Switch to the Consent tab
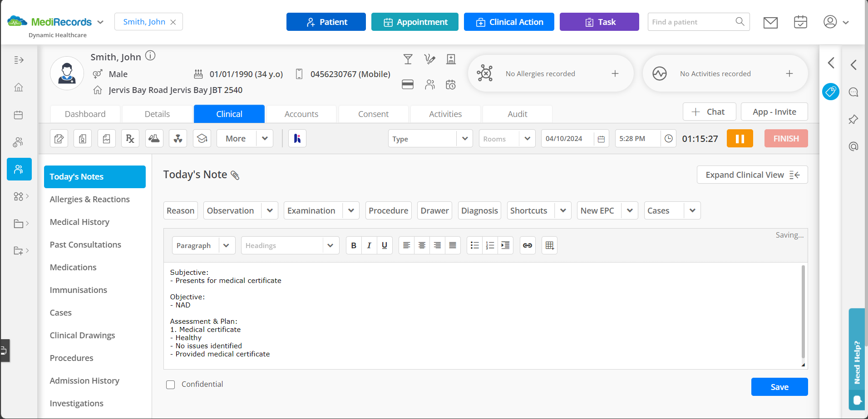868x419 pixels. pos(373,114)
